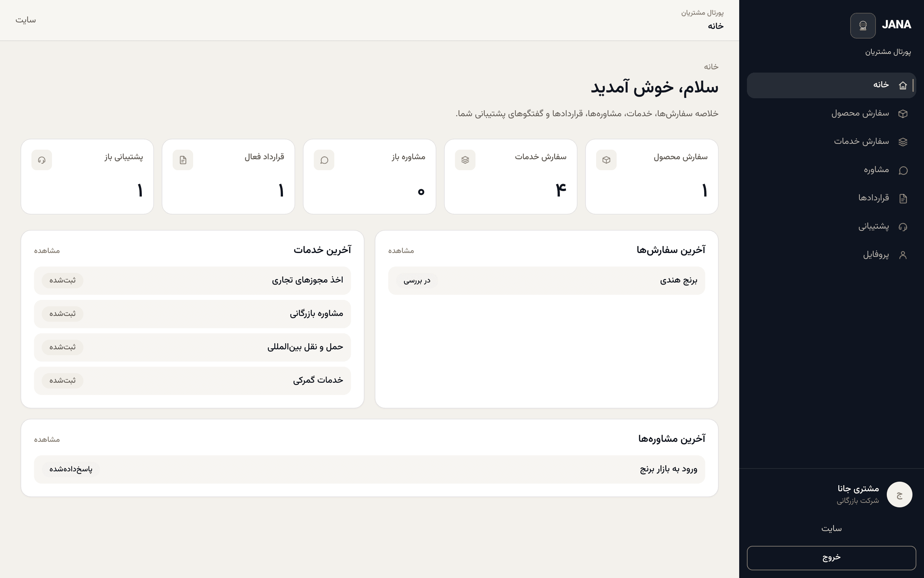Click the سایت link in the top header
924x578 pixels.
26,20
